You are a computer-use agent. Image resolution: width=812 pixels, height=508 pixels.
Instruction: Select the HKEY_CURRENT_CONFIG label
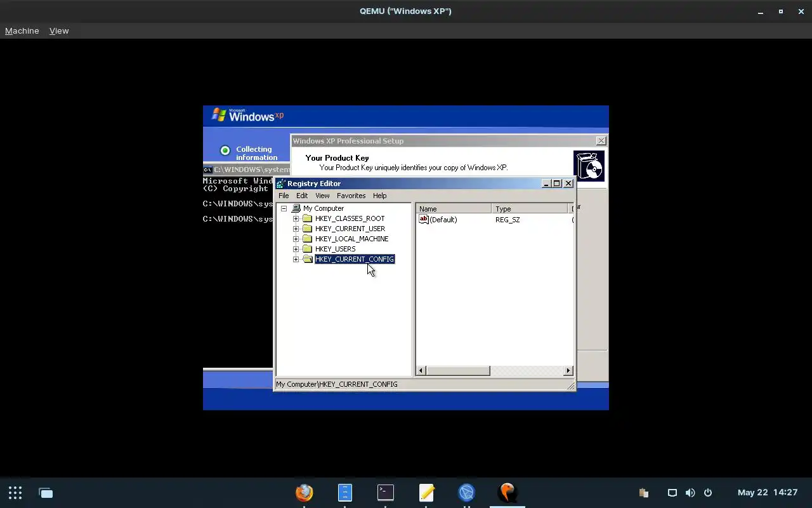[355, 259]
